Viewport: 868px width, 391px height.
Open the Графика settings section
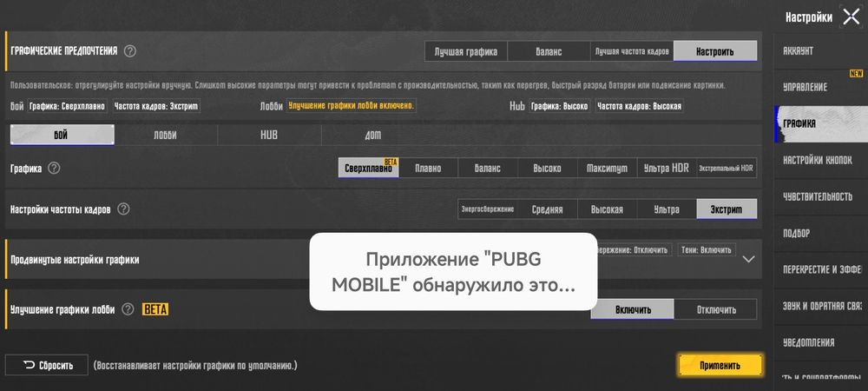click(821, 124)
